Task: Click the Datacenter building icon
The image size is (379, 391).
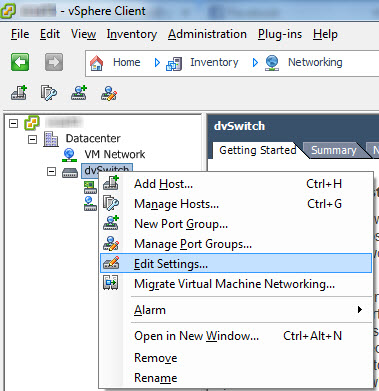Action: 51,138
